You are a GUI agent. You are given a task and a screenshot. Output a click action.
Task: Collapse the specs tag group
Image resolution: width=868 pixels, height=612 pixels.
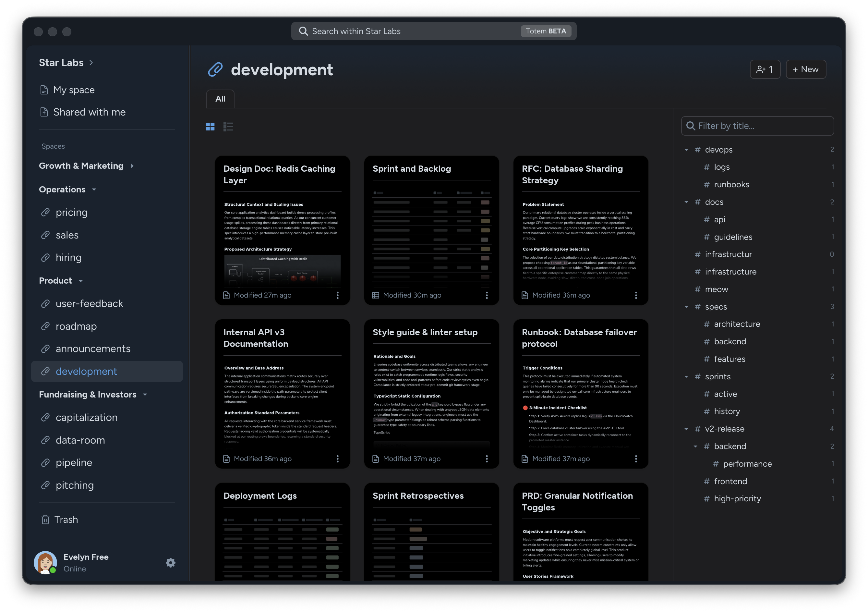click(686, 307)
